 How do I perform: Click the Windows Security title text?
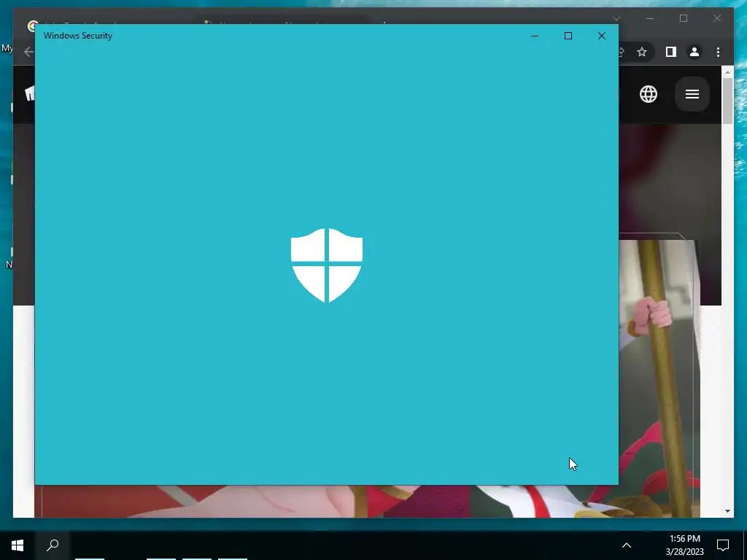(x=78, y=36)
